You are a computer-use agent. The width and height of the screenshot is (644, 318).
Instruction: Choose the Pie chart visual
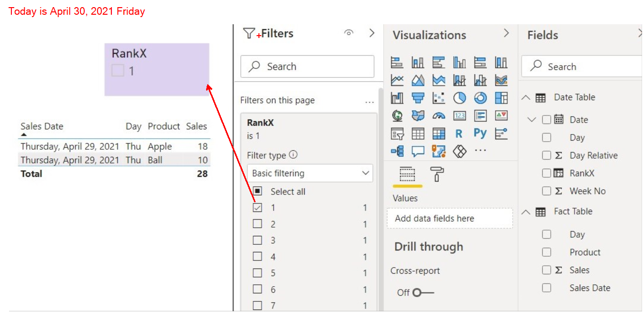point(459,98)
